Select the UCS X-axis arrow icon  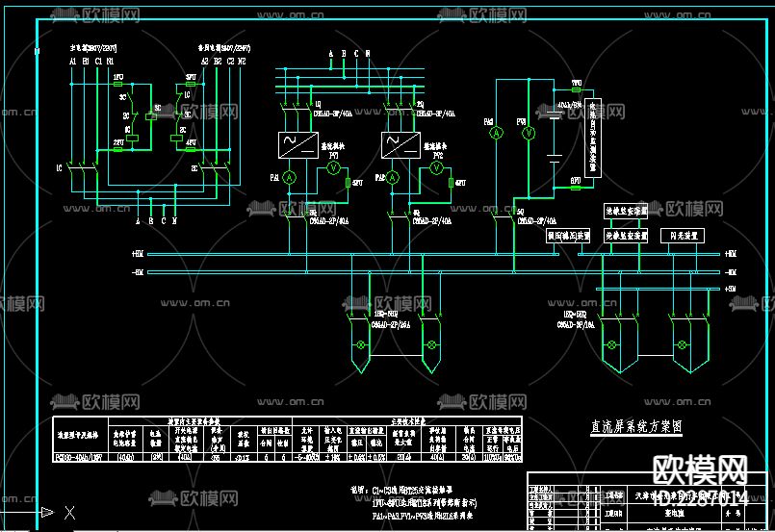[x=47, y=512]
